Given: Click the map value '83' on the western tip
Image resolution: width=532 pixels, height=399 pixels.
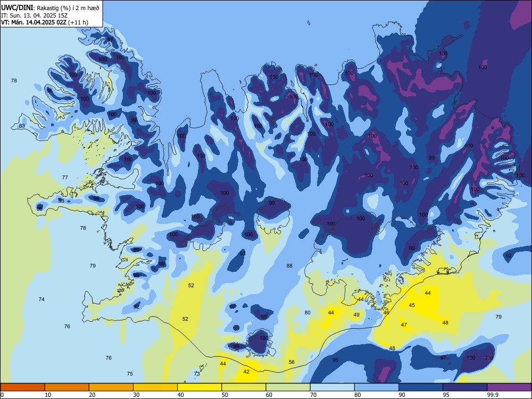Looking at the screenshot, I should click(22, 126).
